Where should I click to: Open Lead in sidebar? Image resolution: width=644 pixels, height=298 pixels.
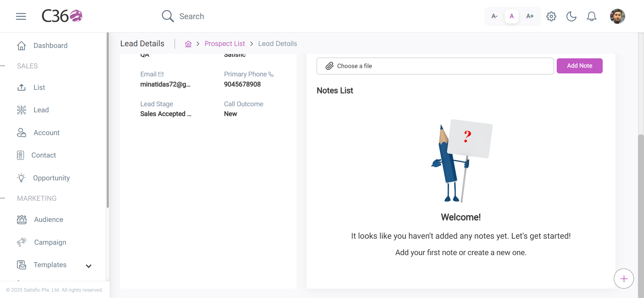[x=41, y=110]
